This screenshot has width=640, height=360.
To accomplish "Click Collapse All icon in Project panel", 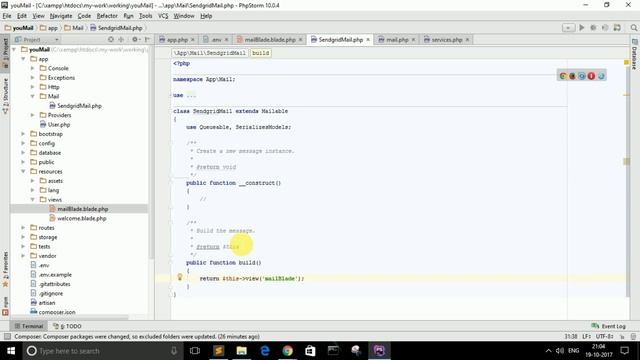I will pos(121,40).
